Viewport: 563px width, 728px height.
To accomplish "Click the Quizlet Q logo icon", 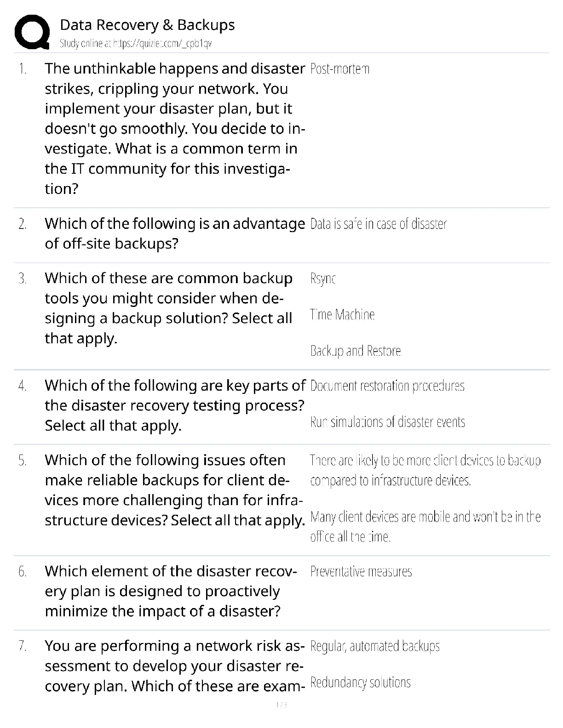I will click(32, 31).
